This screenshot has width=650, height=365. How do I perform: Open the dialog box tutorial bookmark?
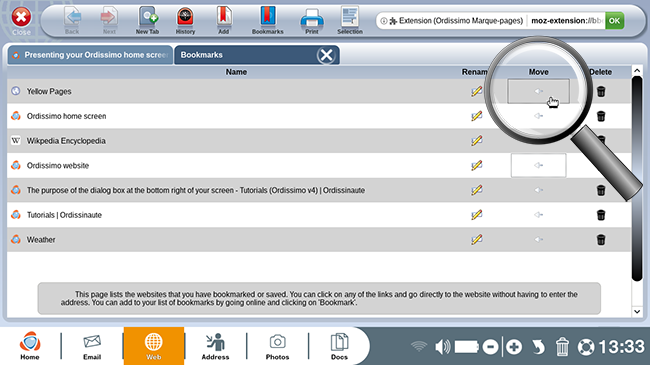click(x=196, y=190)
